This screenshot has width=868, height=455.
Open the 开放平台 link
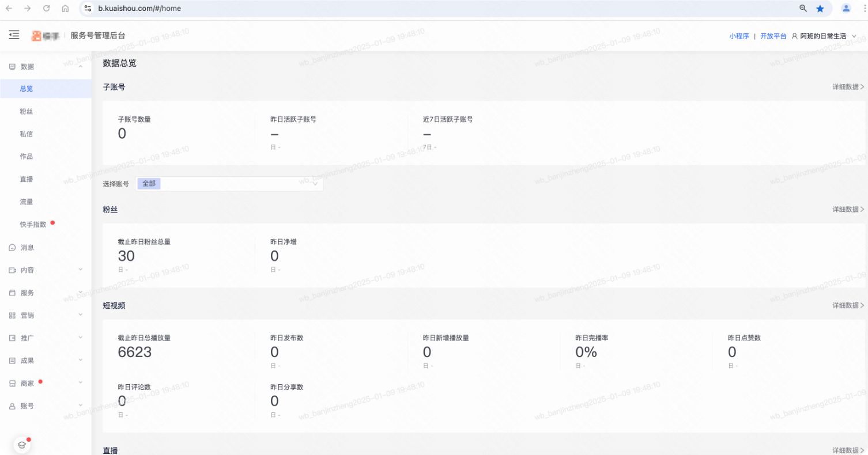click(773, 36)
